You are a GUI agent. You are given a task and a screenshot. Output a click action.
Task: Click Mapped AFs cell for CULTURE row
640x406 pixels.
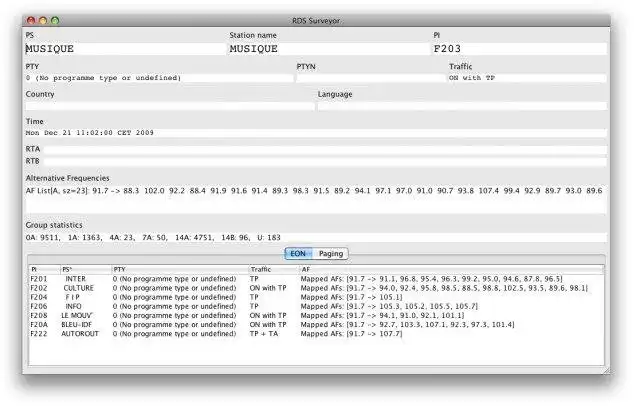pos(444,288)
